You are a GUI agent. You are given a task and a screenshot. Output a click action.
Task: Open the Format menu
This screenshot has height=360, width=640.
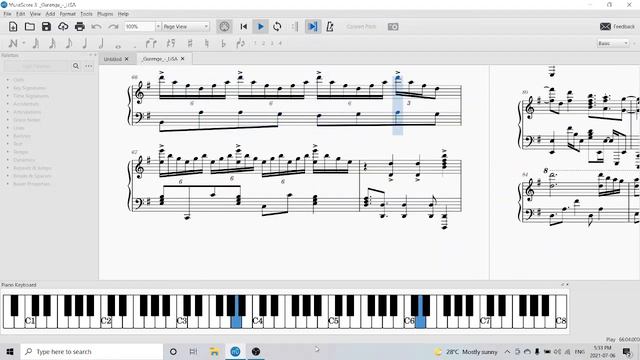[x=68, y=14]
